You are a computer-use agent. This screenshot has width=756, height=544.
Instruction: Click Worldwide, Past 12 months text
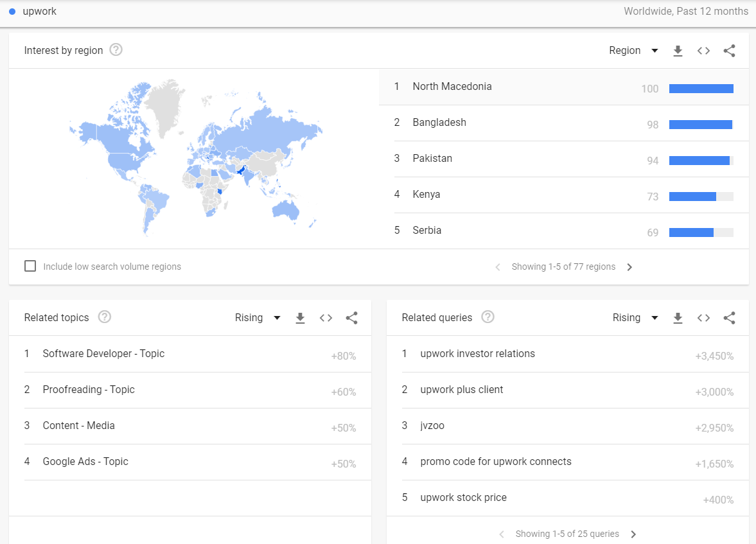click(x=685, y=11)
